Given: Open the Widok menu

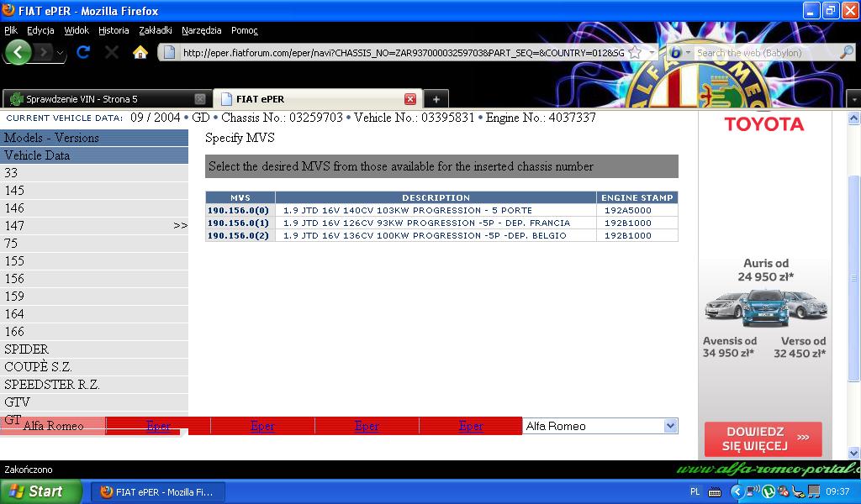Looking at the screenshot, I should pos(77,30).
